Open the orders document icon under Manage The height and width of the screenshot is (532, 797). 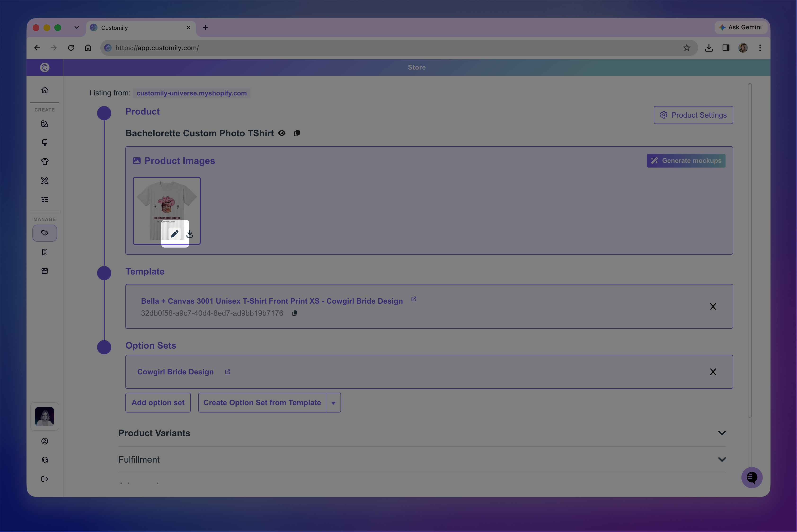[44, 252]
